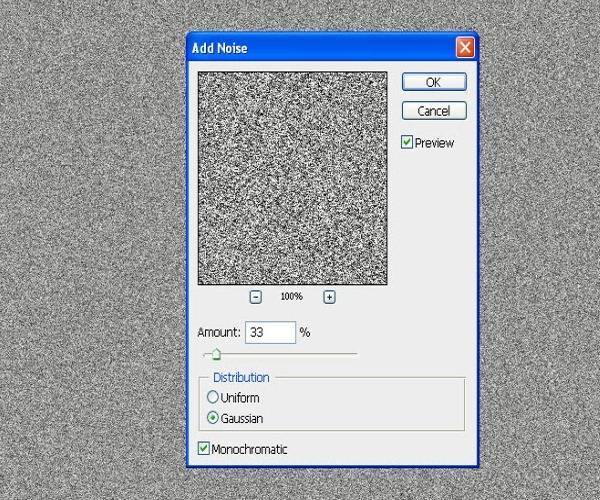Viewport: 600px width, 500px height.
Task: Select Uniform distribution
Action: [x=212, y=397]
